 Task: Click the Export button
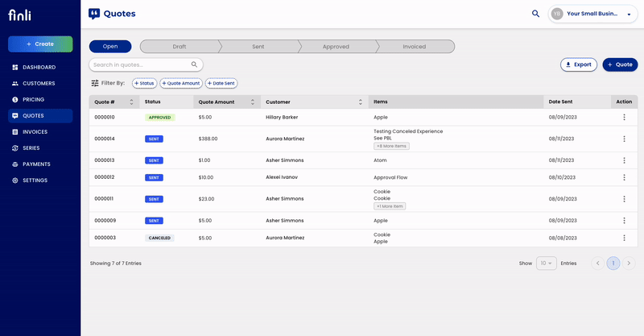click(579, 64)
